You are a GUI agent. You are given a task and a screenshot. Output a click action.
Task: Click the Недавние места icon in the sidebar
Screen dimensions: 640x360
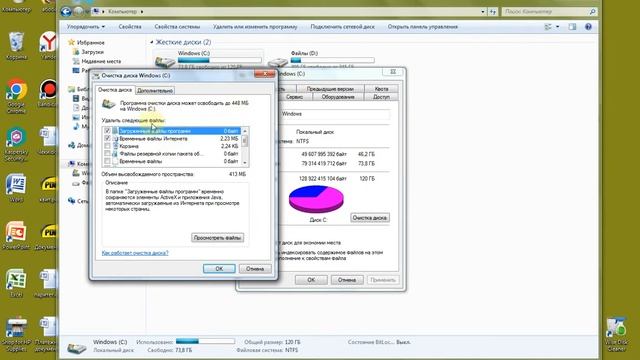tap(76, 61)
